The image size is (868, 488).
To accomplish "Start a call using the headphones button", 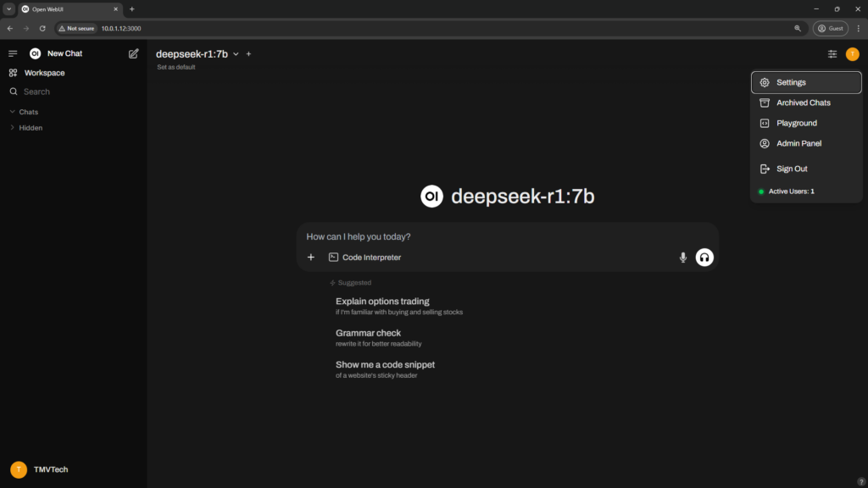I will [x=704, y=258].
